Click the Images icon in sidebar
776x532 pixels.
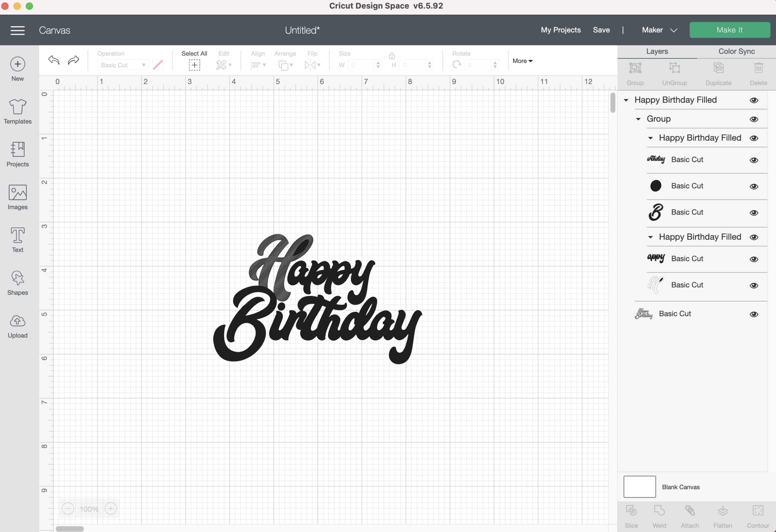17,197
